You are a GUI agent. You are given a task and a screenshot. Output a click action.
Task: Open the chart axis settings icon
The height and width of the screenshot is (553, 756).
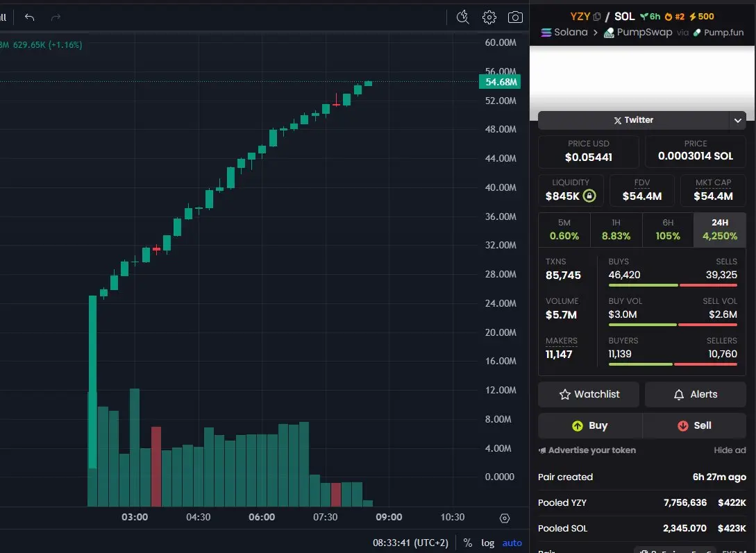[x=504, y=518]
